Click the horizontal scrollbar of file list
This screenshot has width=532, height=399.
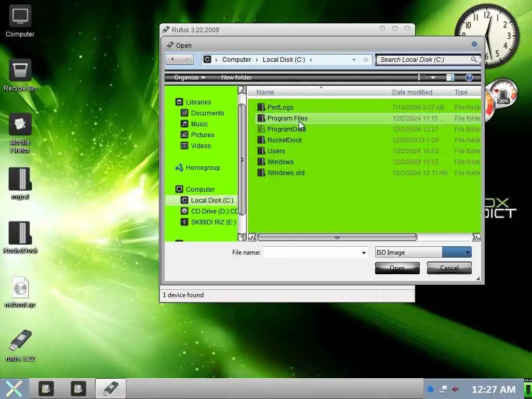[337, 237]
